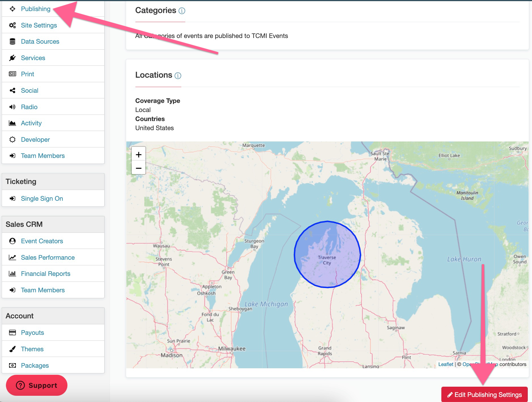Click the Data Sources database icon
The width and height of the screenshot is (532, 402).
tap(12, 41)
